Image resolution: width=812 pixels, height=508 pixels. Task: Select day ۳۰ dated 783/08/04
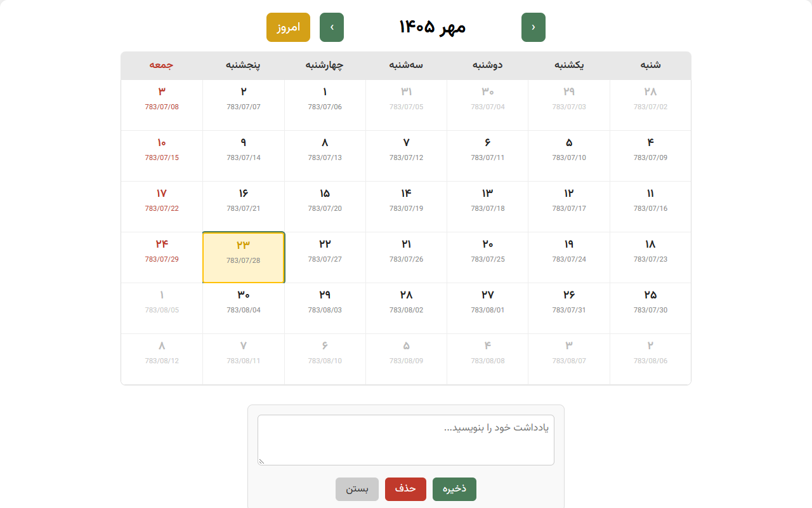click(244, 309)
